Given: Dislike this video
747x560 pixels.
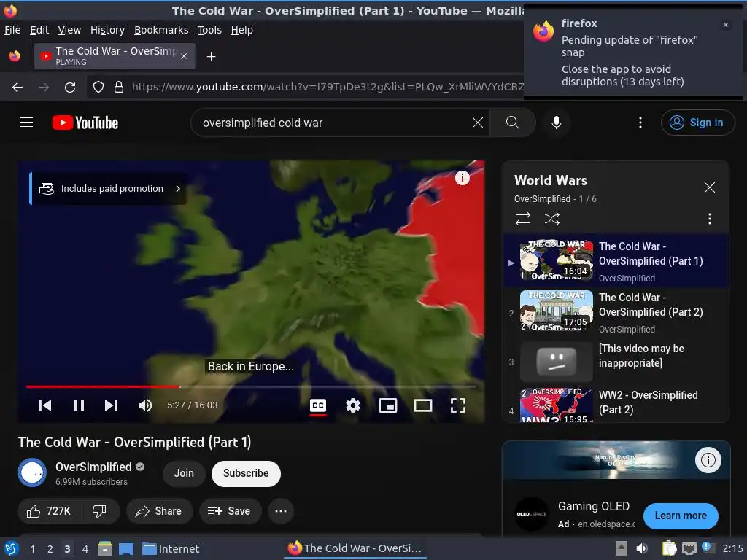Looking at the screenshot, I should (x=99, y=511).
